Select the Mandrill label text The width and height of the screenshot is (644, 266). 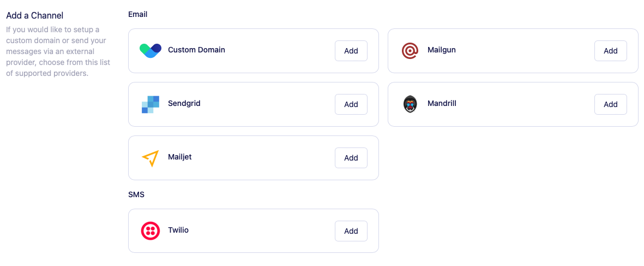442,103
